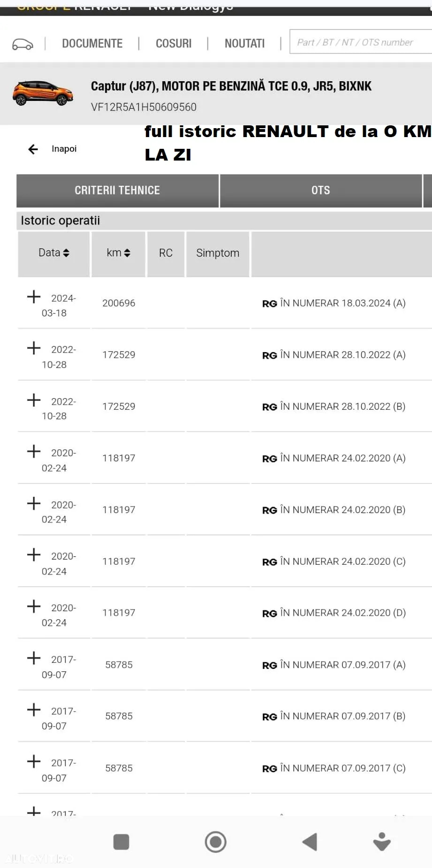This screenshot has height=868, width=432.
Task: Click the Part / BT / NT / OTS number field
Action: (361, 42)
